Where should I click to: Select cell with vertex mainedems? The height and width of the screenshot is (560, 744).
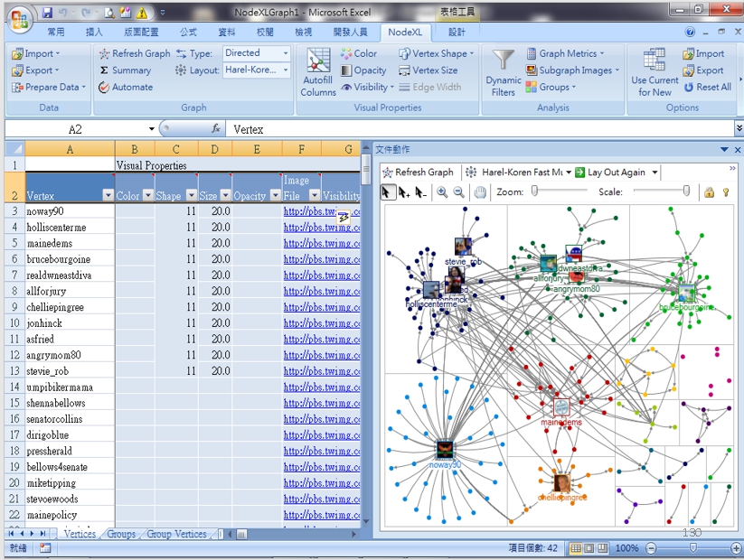pyautogui.click(x=70, y=243)
